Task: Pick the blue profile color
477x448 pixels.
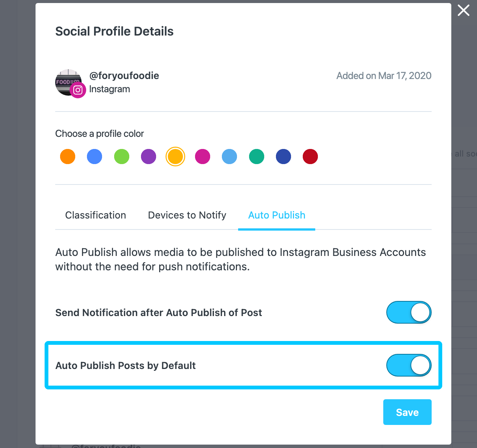Action: pos(94,157)
